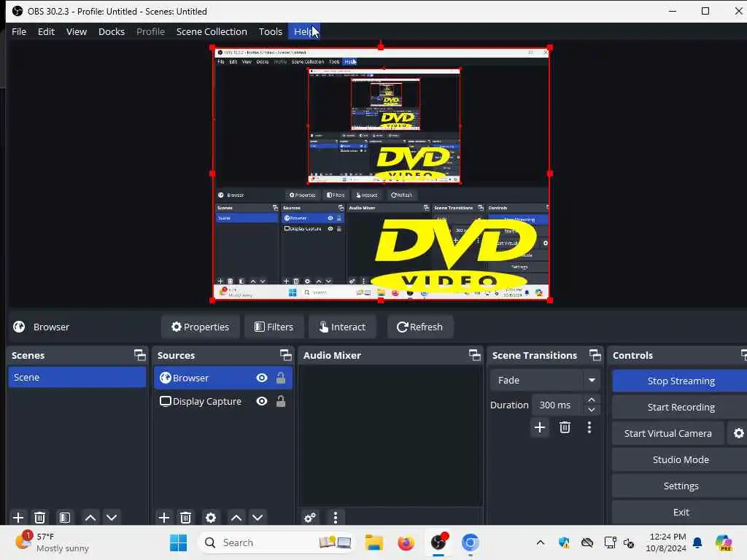Open the Edit menu

[x=46, y=31]
